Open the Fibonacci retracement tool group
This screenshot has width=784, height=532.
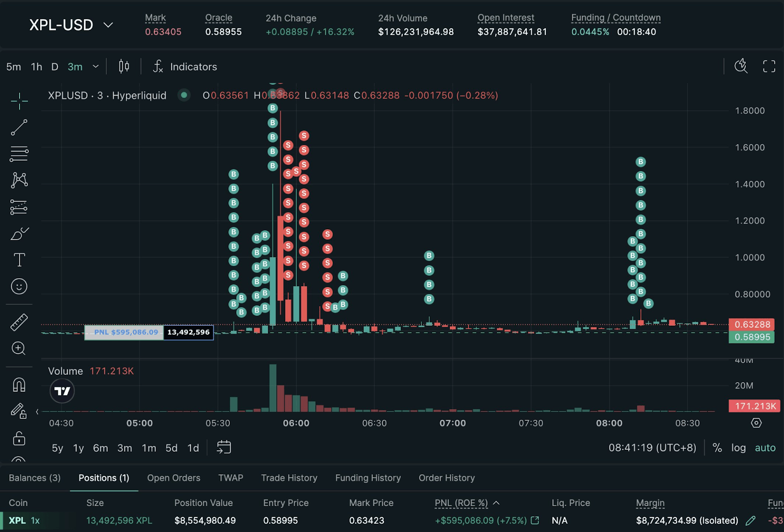click(x=19, y=154)
